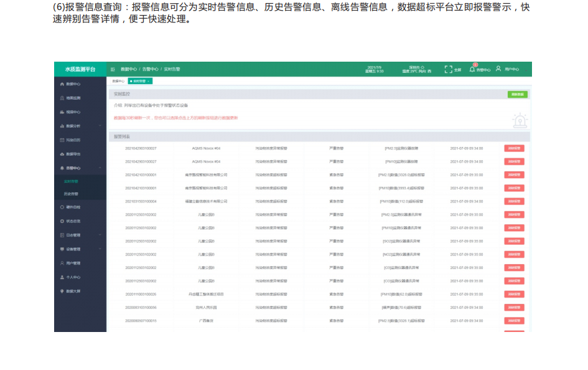Clear alarm for 兖州人民乐园 row
This screenshot has width=588, height=370.
click(514, 308)
